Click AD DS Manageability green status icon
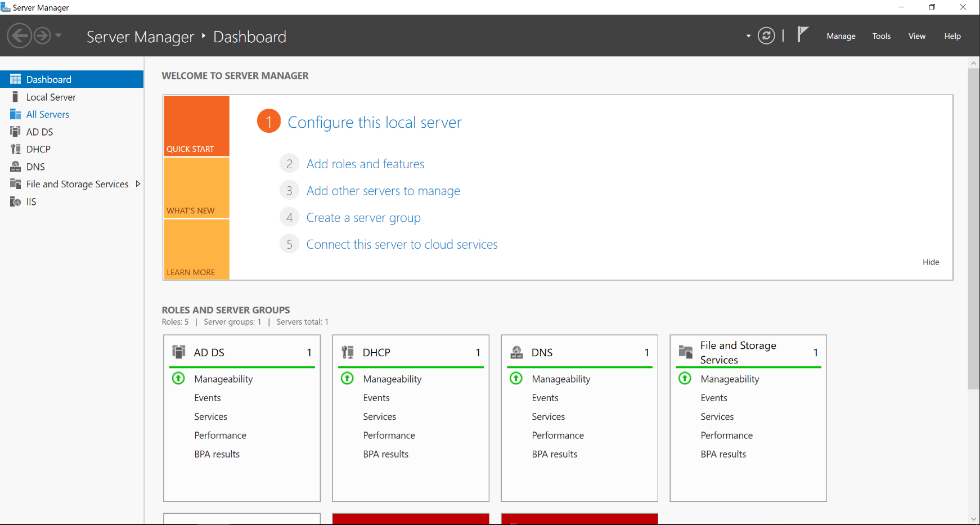The height and width of the screenshot is (525, 980). tap(178, 378)
